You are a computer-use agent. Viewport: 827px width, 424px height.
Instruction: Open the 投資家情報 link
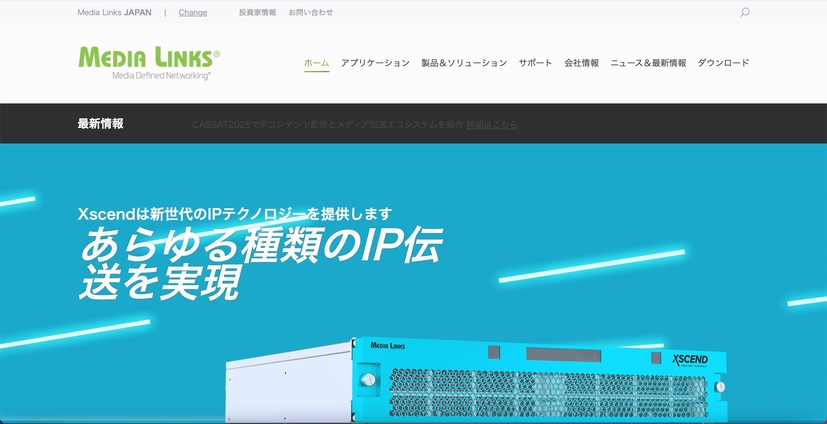(257, 13)
